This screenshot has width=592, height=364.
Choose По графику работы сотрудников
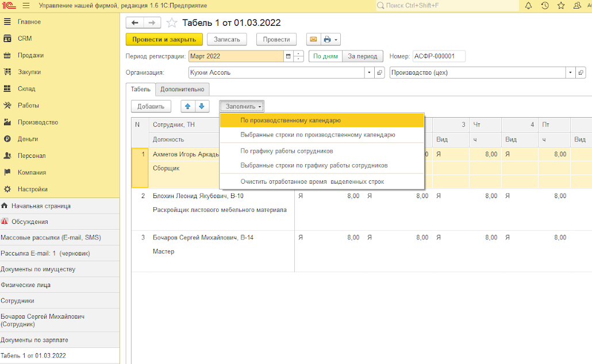(x=287, y=151)
